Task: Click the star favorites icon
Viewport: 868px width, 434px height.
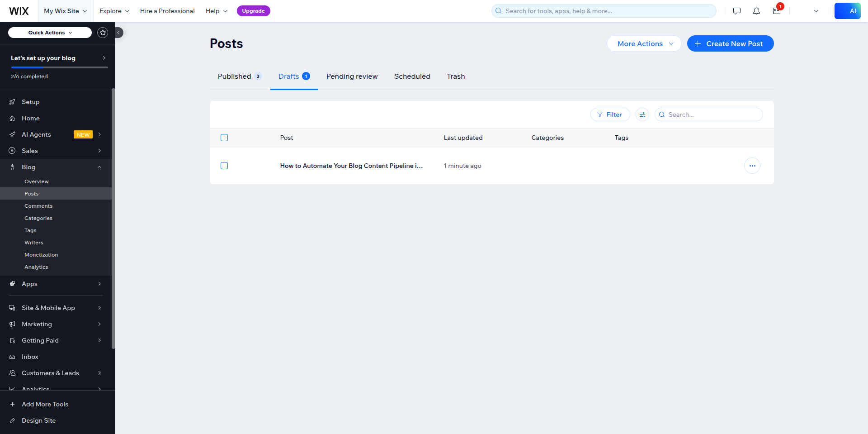Action: point(103,33)
